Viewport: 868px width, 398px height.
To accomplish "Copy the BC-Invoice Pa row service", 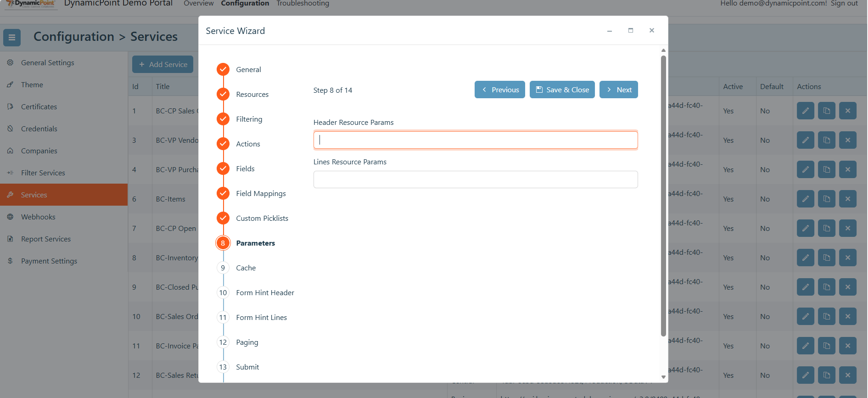I will (x=827, y=346).
